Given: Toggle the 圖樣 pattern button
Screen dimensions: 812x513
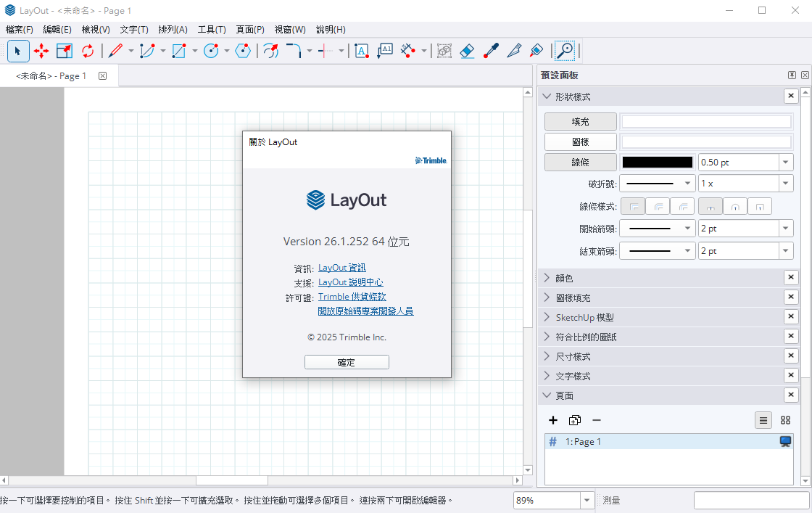Looking at the screenshot, I should (x=581, y=142).
